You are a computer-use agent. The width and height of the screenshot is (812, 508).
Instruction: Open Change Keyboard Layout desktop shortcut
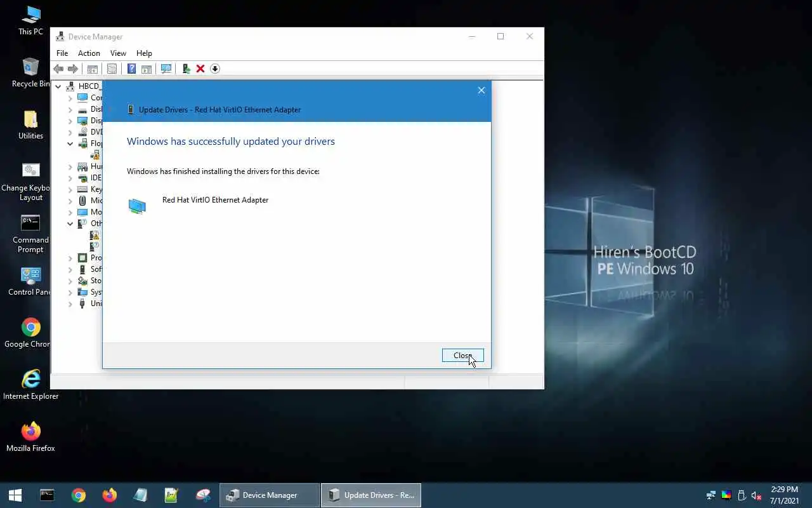(x=30, y=182)
